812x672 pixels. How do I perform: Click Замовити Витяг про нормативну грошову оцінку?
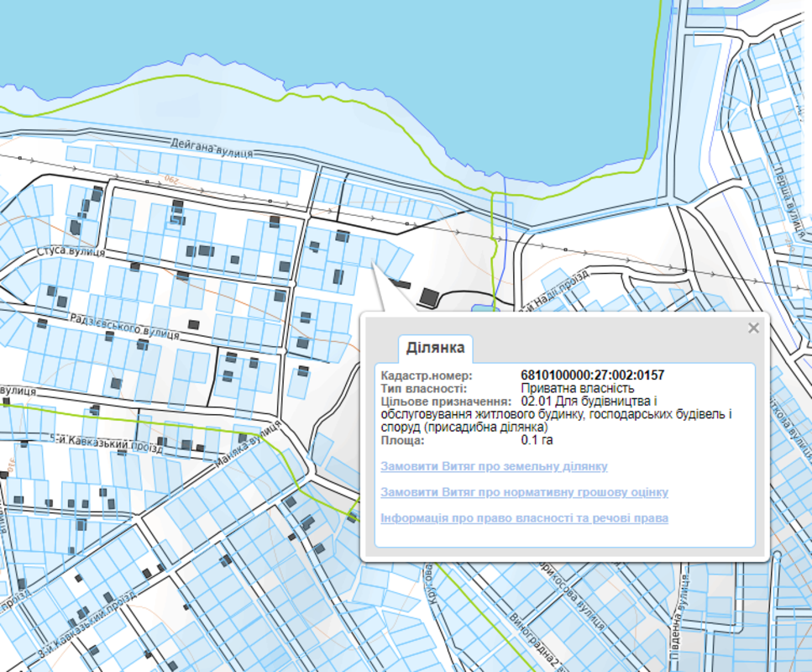pyautogui.click(x=524, y=492)
